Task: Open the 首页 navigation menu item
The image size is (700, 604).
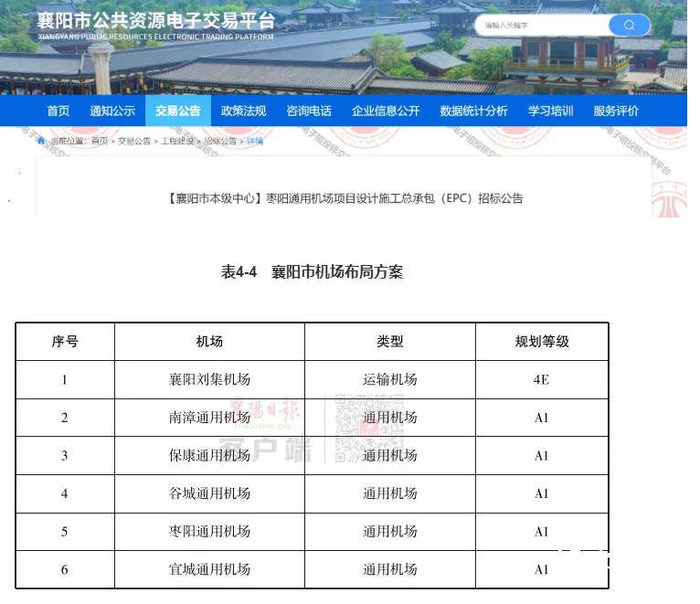Action: 58,111
